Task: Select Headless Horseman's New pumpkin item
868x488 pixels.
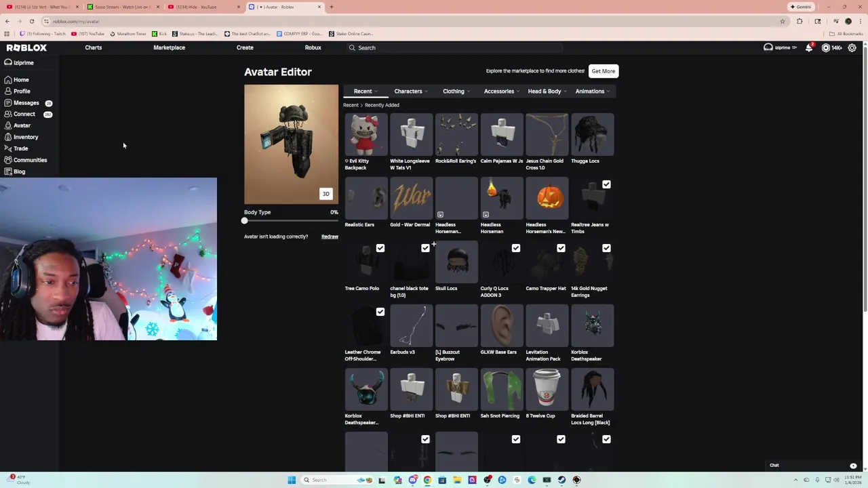Action: (x=547, y=206)
